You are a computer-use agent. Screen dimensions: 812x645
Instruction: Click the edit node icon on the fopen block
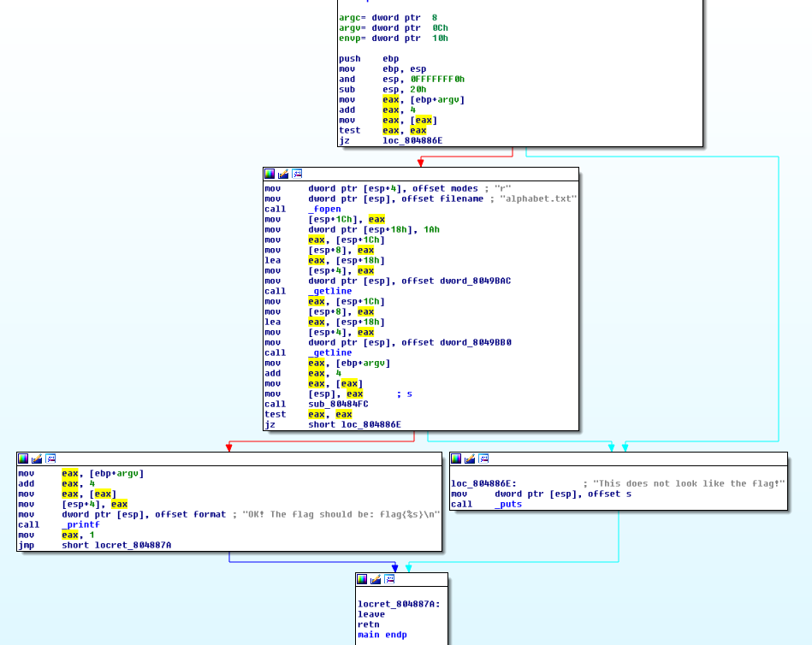283,174
